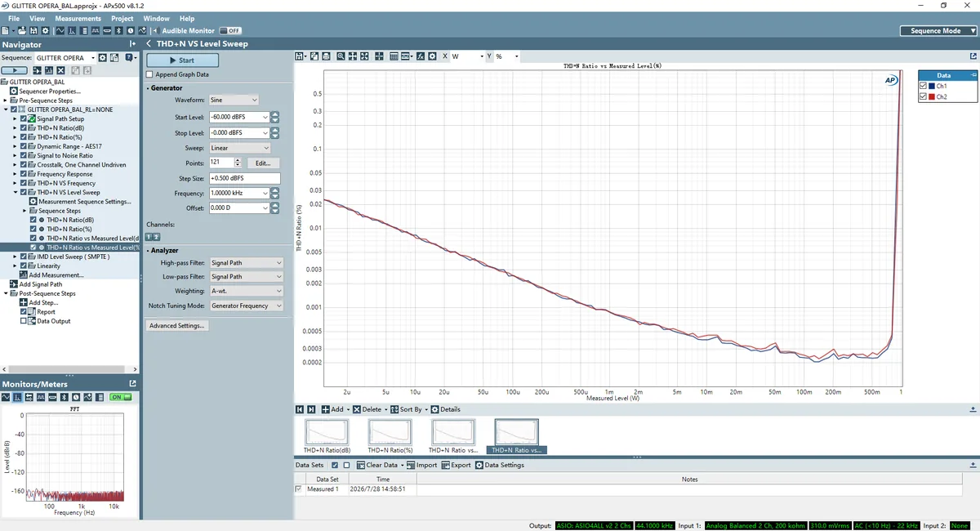Open the Weighting A-wt. dropdown

coord(245,291)
